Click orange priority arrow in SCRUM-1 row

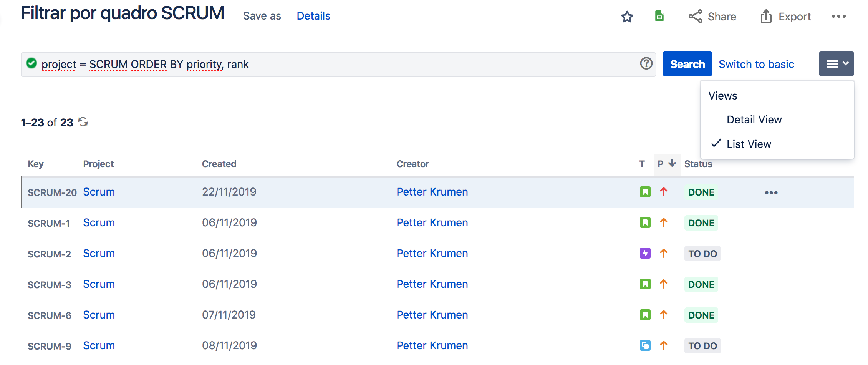coord(664,222)
